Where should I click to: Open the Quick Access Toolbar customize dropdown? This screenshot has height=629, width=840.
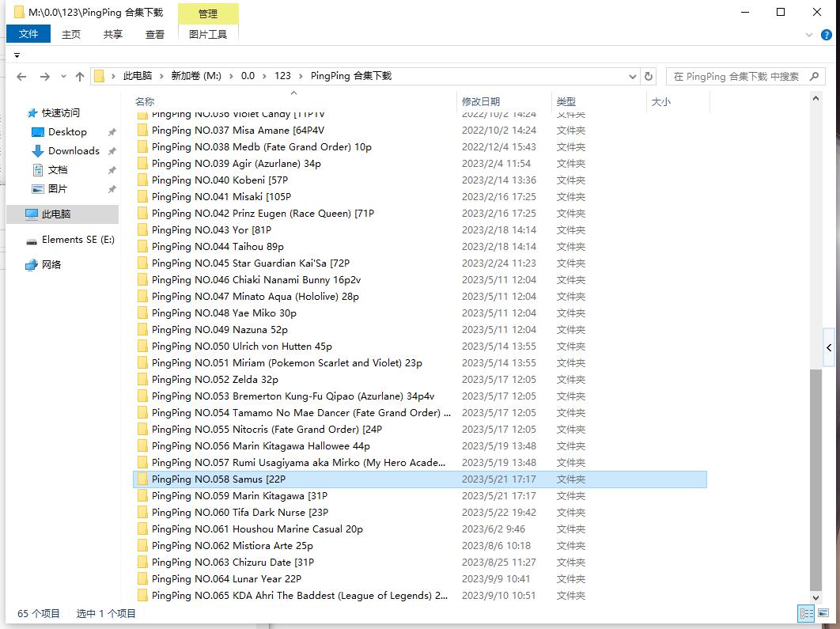17,55
